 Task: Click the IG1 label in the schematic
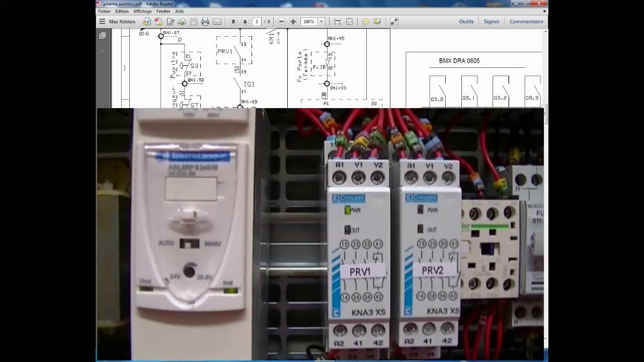pos(249,84)
